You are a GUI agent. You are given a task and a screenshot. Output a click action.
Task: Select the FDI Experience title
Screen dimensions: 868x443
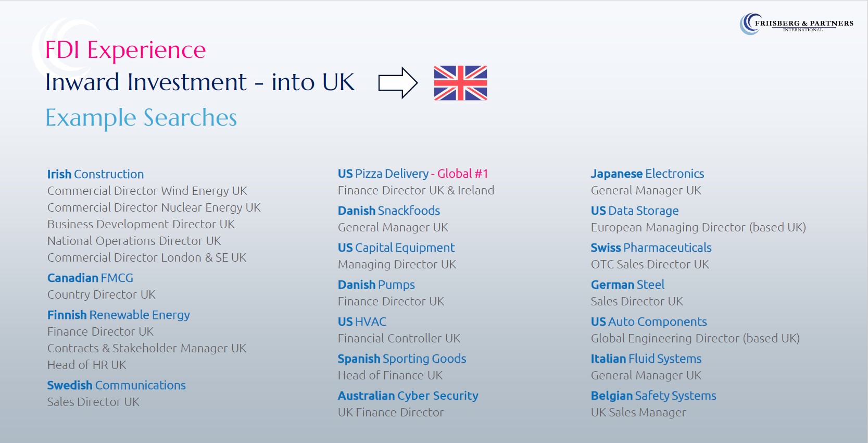click(x=125, y=50)
